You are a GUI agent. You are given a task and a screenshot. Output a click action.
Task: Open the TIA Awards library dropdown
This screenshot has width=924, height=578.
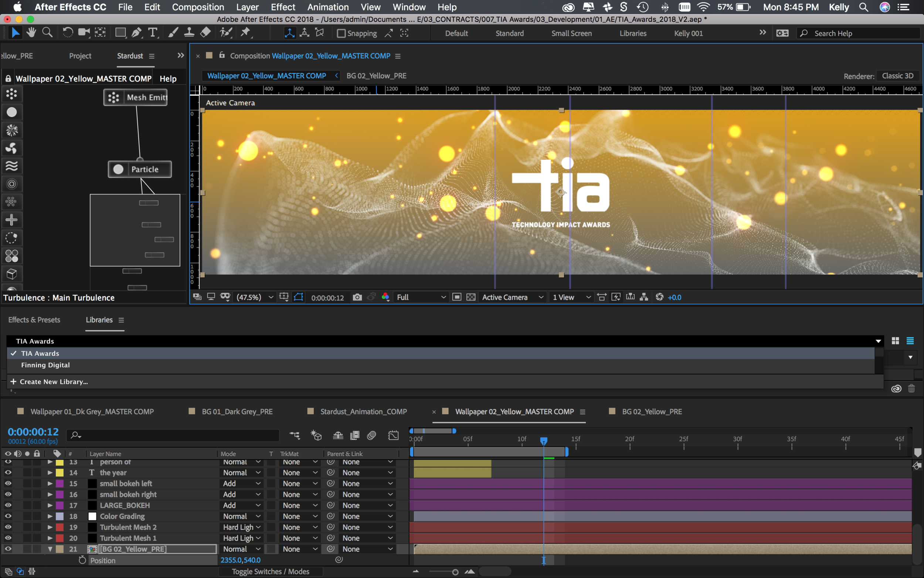tap(445, 341)
